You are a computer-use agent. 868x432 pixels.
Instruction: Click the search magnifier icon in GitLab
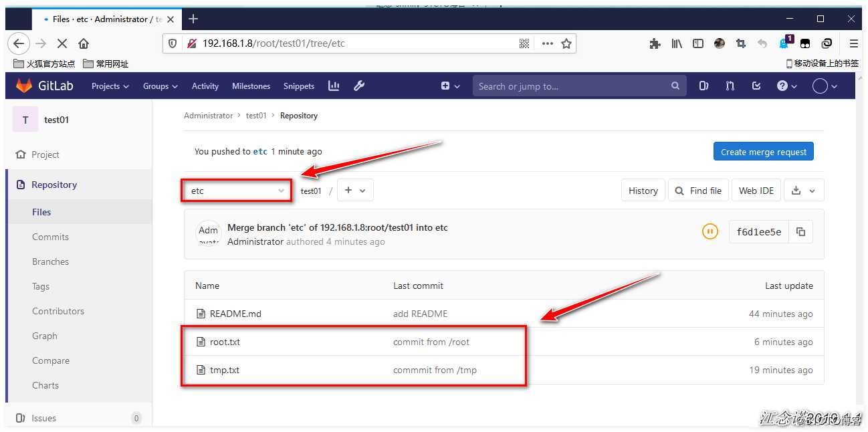675,86
